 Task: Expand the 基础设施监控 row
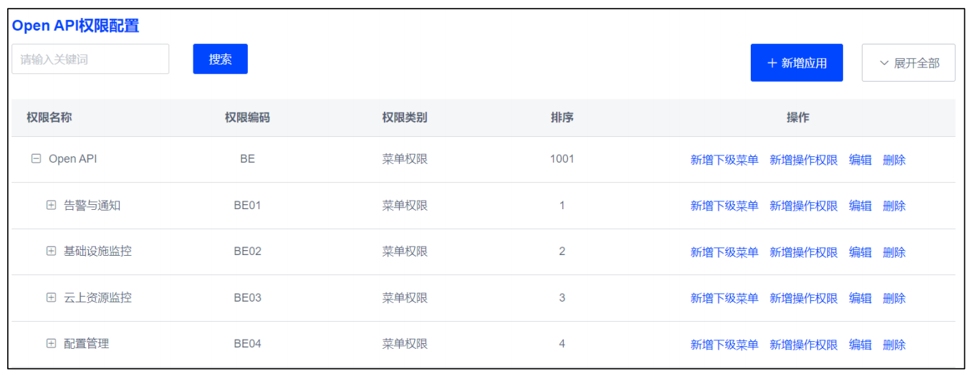click(51, 251)
